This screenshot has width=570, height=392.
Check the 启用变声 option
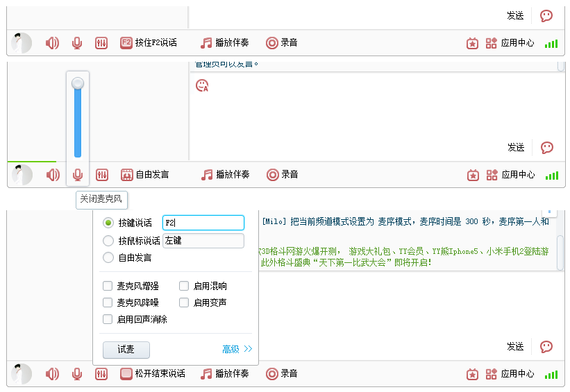184,302
